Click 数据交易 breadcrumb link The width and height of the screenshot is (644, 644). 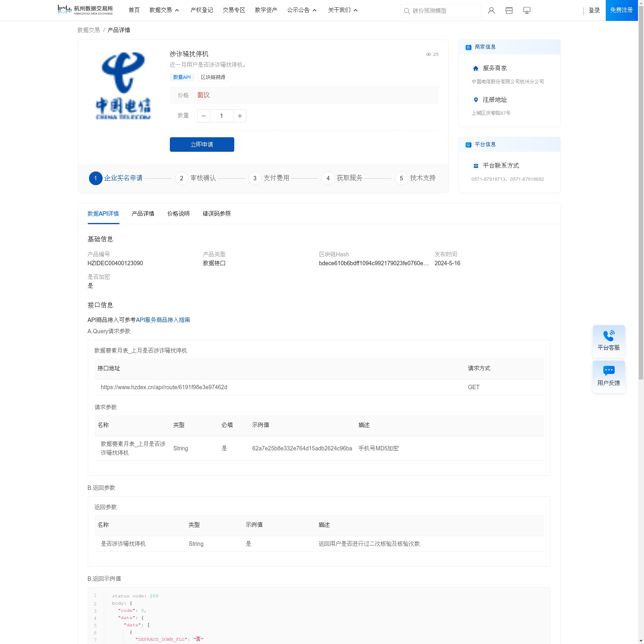coord(89,30)
